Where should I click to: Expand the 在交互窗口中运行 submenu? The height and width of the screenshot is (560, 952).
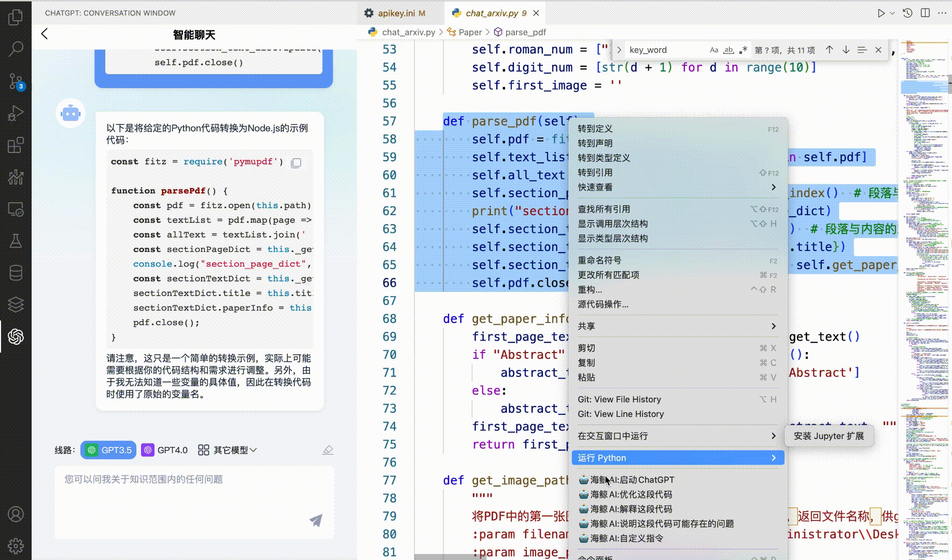click(678, 436)
